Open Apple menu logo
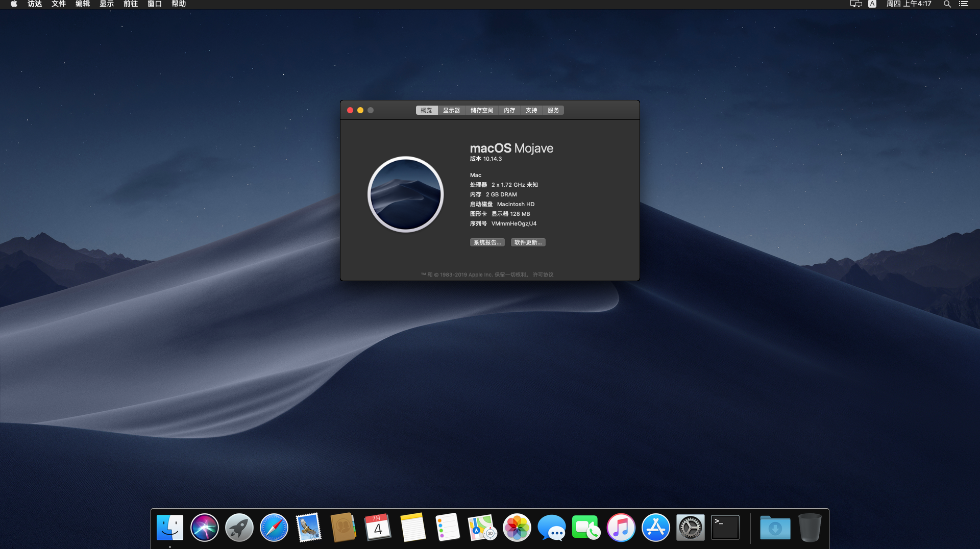 point(14,4)
